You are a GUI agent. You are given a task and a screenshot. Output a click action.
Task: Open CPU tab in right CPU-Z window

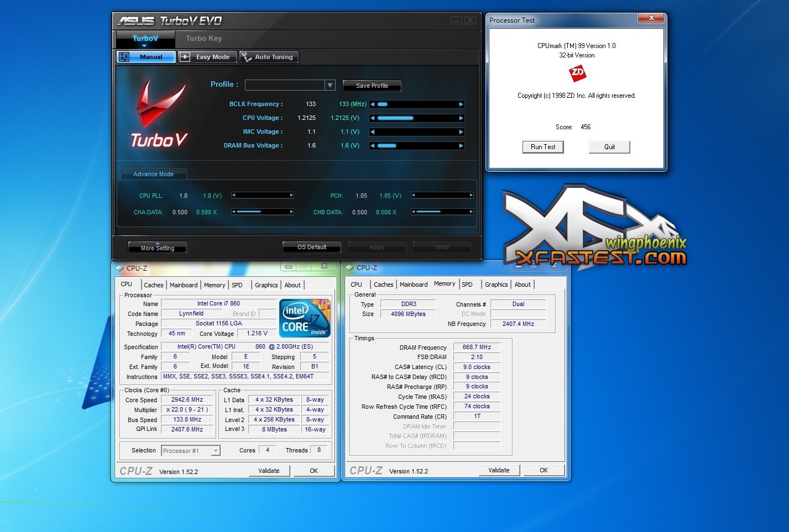pyautogui.click(x=357, y=285)
